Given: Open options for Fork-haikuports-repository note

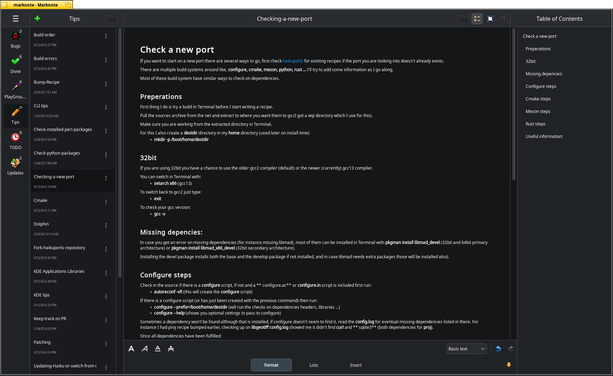Looking at the screenshot, I should point(106,249).
